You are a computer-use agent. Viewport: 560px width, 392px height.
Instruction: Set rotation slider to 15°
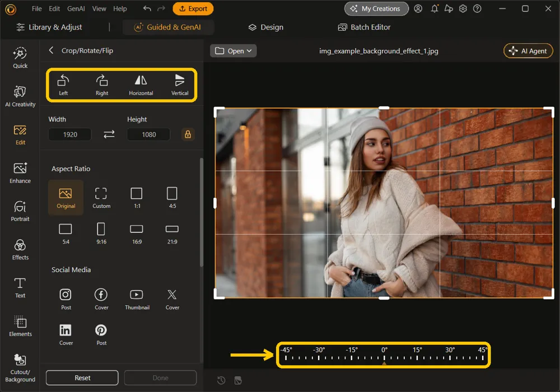[x=417, y=357]
